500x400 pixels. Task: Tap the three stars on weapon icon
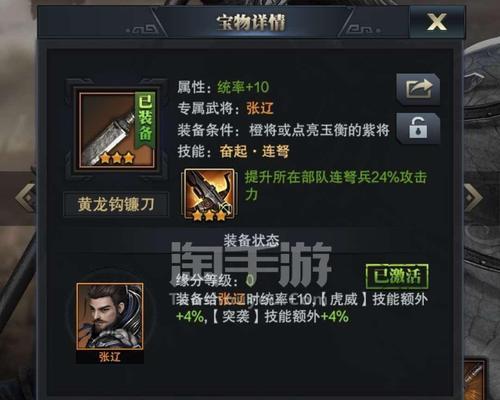point(117,158)
